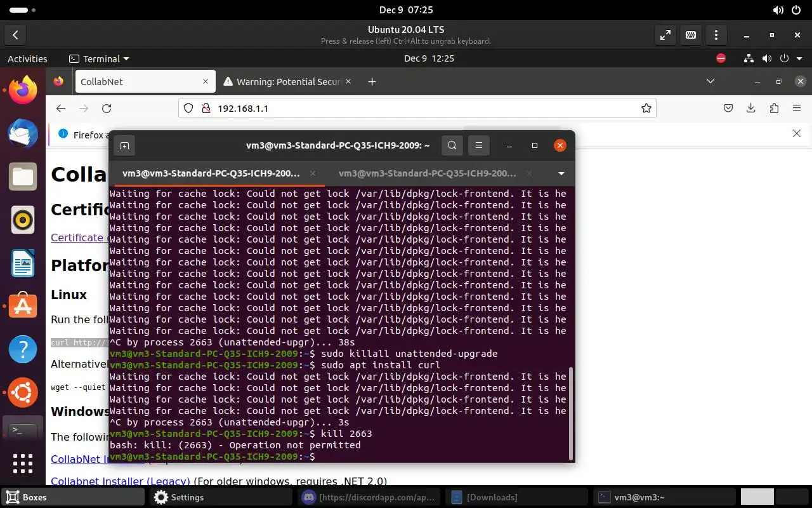Close the first terminal tab
This screenshot has height=508, width=812.
(313, 173)
